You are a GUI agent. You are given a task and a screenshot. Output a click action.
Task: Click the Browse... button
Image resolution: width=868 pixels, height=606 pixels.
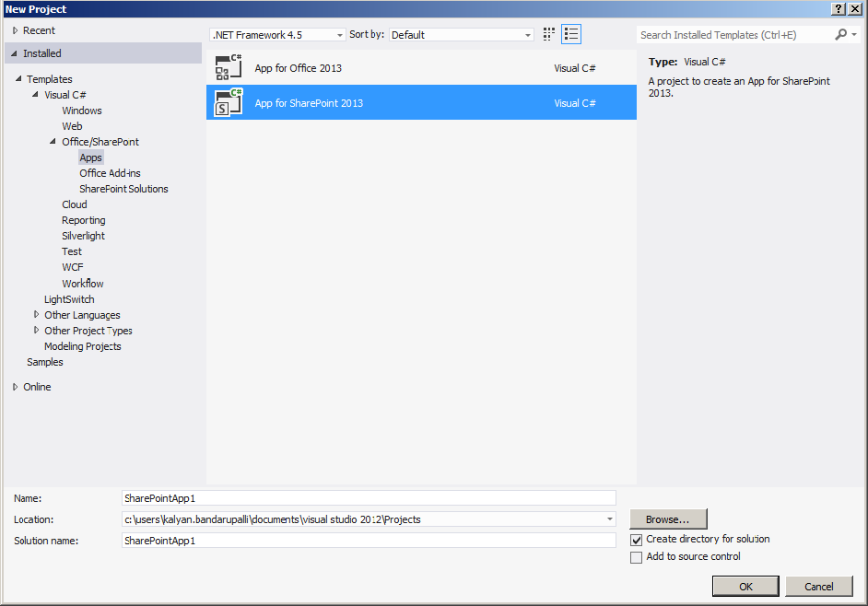[668, 519]
